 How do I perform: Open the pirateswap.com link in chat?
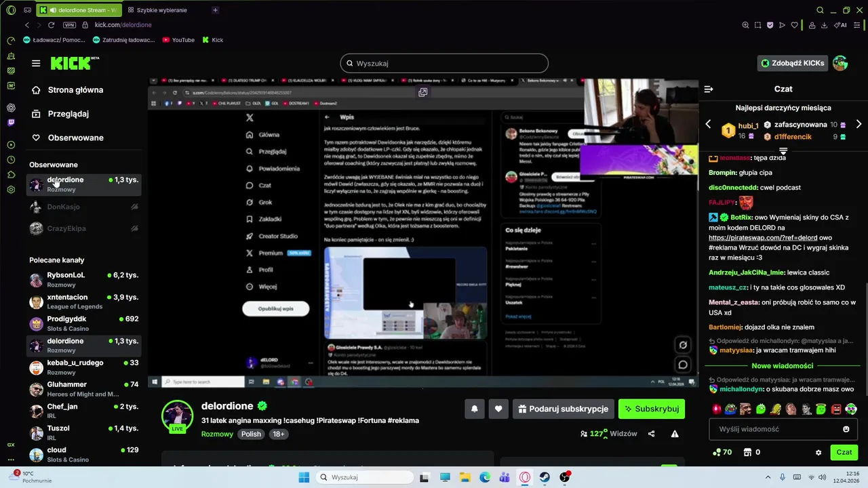(763, 238)
